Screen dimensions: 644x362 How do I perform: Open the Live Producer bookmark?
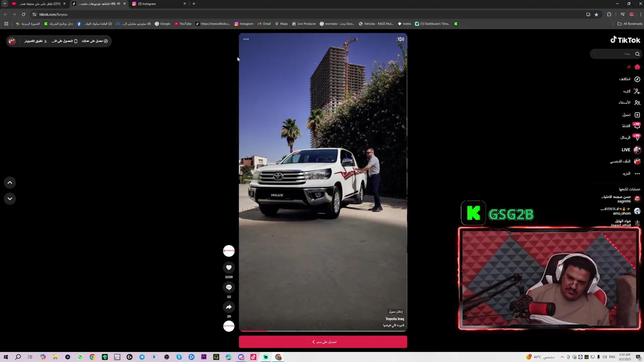click(x=304, y=24)
